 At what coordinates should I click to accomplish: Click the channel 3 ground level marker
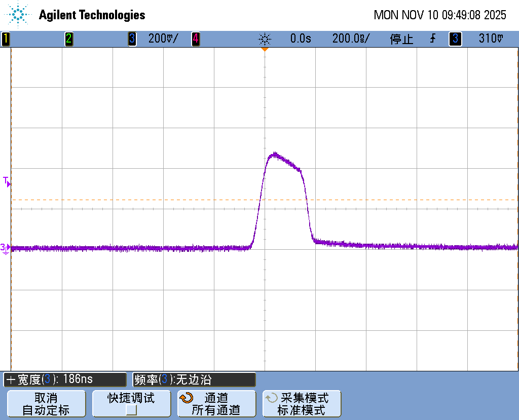click(5, 248)
